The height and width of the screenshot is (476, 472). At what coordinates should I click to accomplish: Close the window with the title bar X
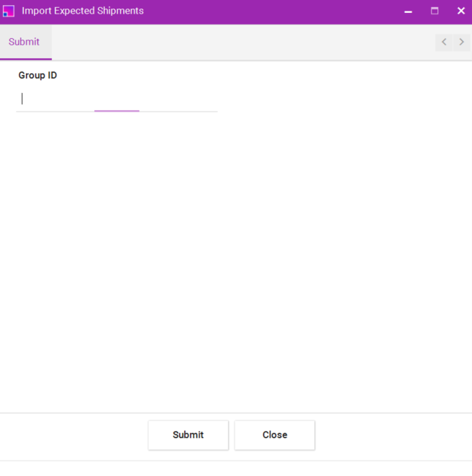461,12
